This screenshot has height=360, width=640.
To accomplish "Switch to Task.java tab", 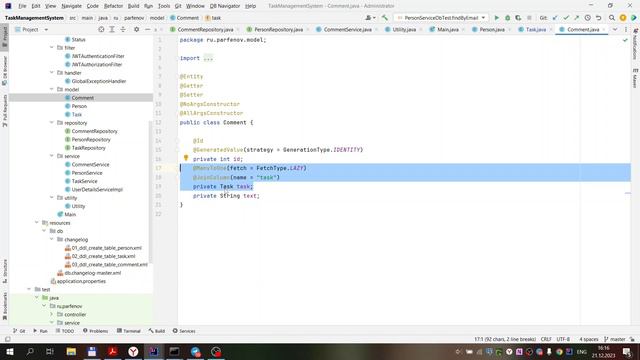I will click(x=535, y=29).
